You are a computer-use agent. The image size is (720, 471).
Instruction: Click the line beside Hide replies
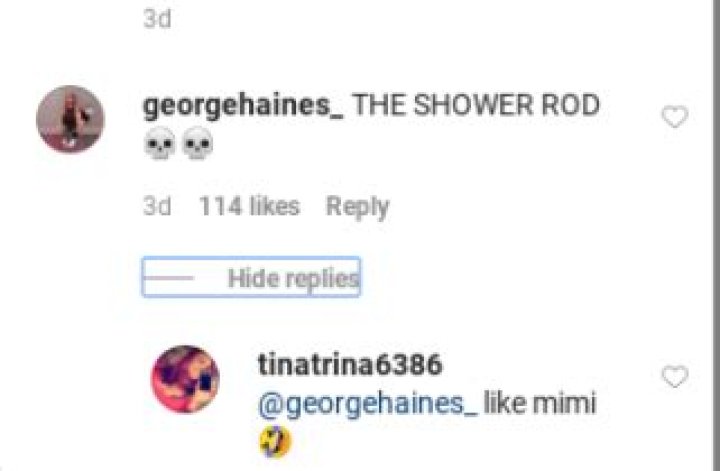click(x=169, y=278)
